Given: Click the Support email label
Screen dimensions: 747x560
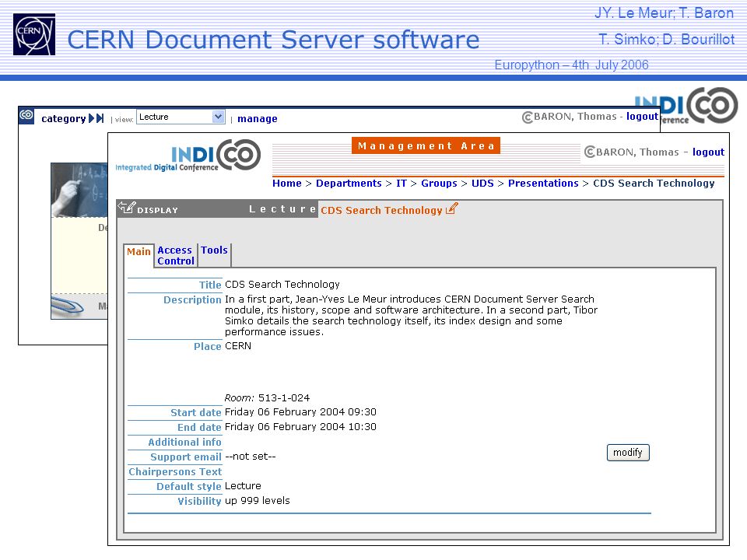Looking at the screenshot, I should point(186,457).
